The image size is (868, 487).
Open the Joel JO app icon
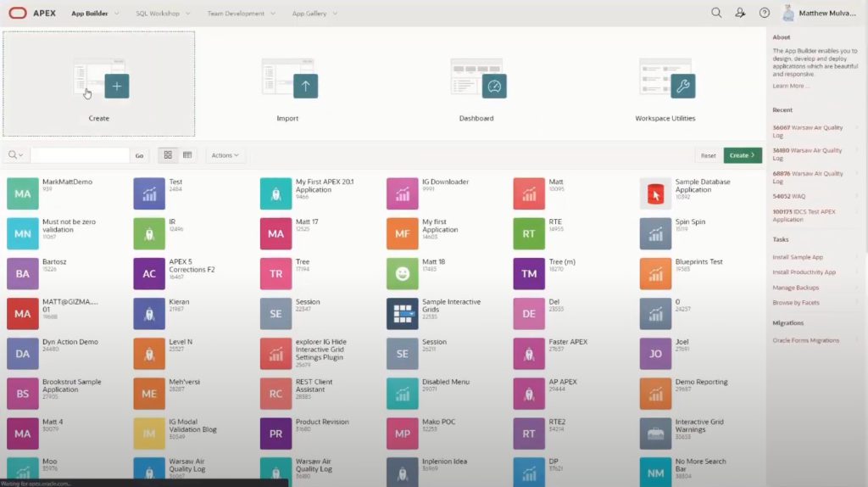tap(655, 354)
